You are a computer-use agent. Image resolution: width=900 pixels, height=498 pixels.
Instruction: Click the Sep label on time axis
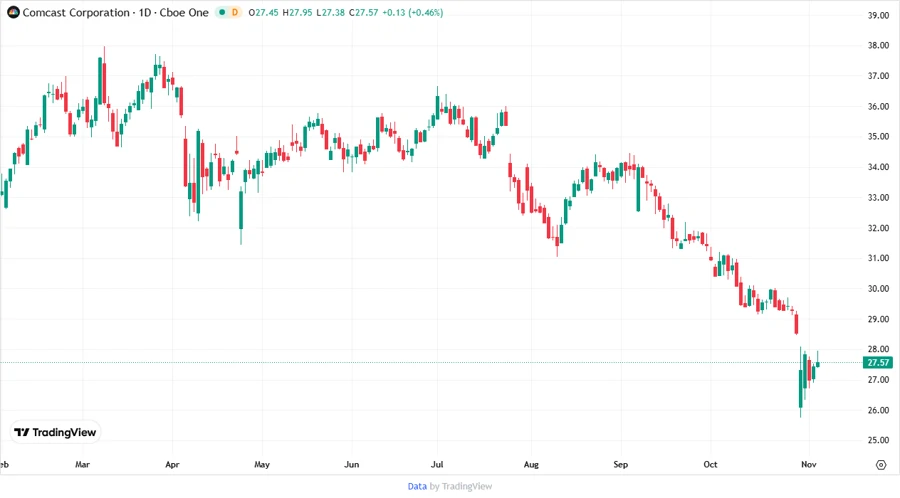(620, 464)
